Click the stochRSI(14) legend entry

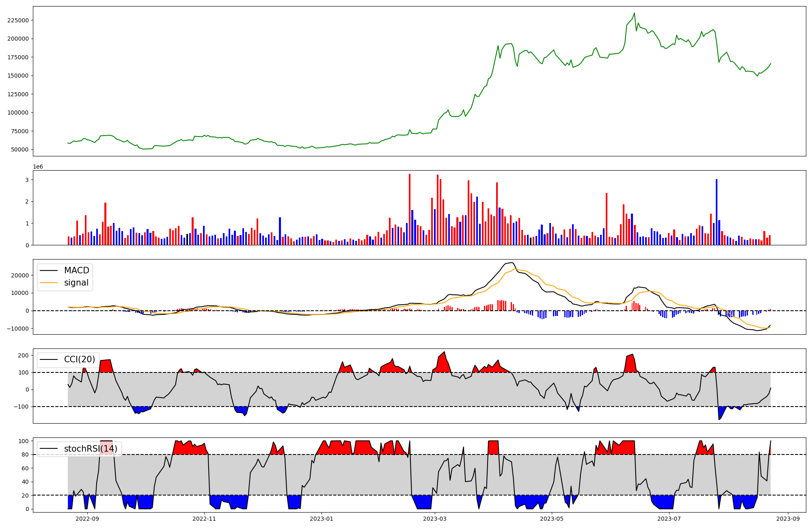coord(90,449)
